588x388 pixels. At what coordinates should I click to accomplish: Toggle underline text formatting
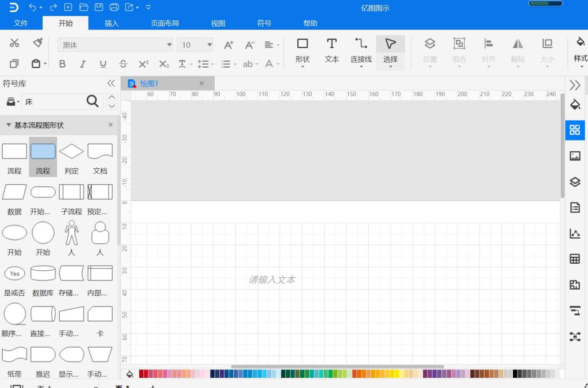(103, 64)
